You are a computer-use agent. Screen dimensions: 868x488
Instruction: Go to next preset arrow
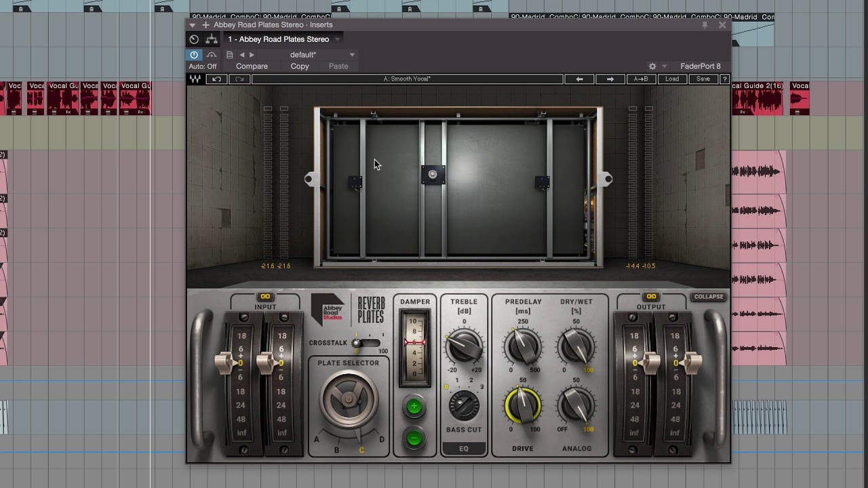tap(252, 55)
